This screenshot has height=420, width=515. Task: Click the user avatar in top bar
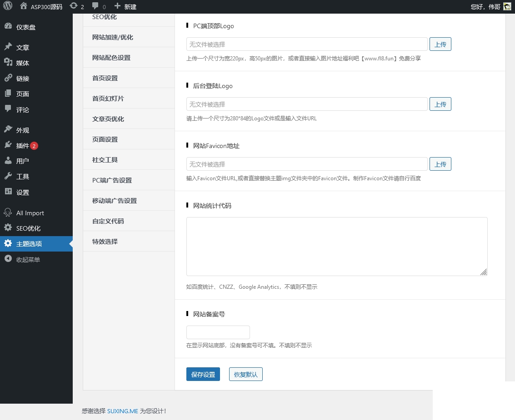coord(507,6)
